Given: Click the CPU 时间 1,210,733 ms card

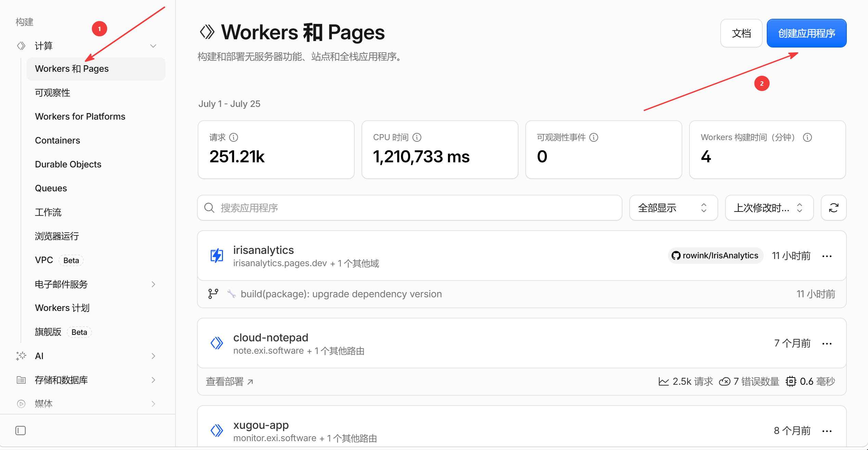Looking at the screenshot, I should click(440, 150).
